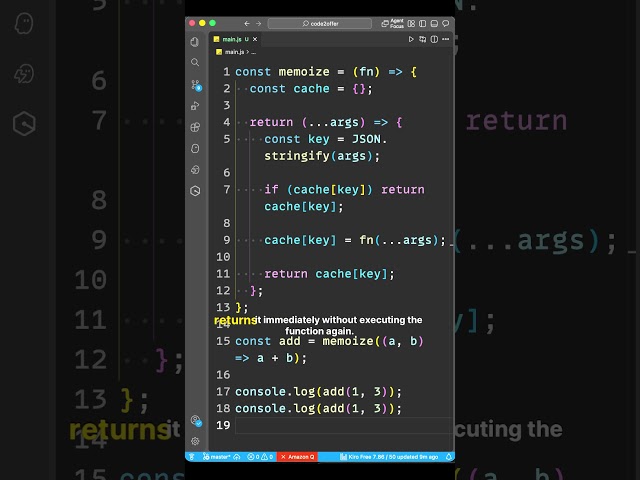The height and width of the screenshot is (480, 640).
Task: Open the editor More Actions ellipsis
Action: click(446, 39)
